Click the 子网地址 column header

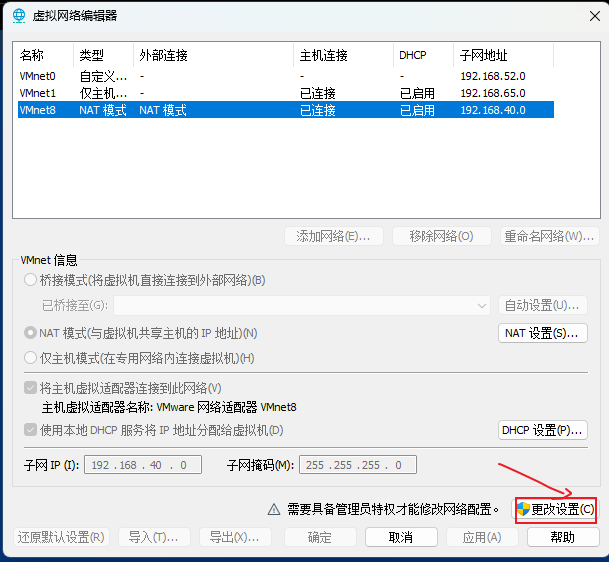click(x=503, y=55)
